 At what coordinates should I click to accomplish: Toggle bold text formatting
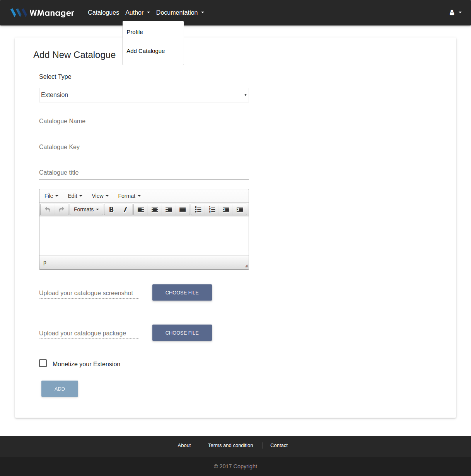point(111,209)
